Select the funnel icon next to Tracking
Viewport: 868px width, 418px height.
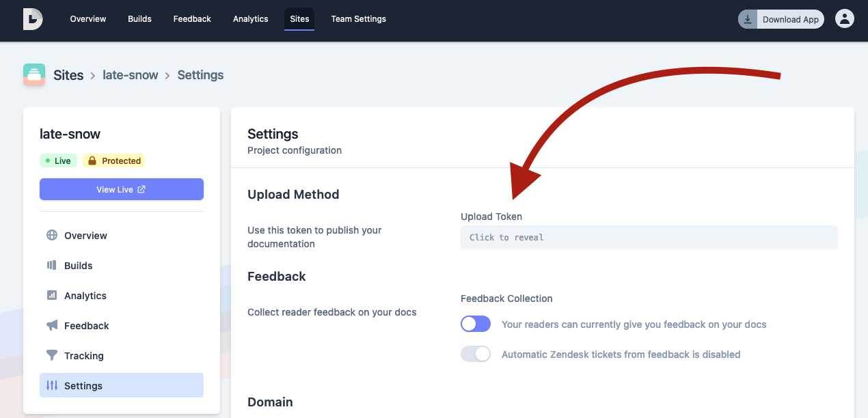[x=52, y=355]
